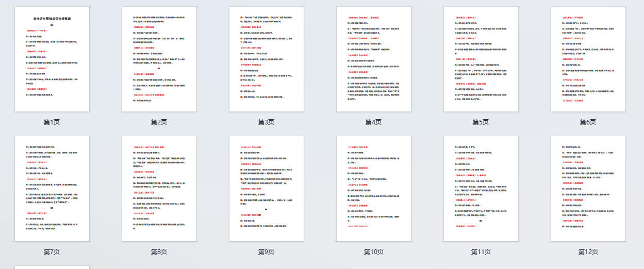Open the page 7 thumbnail
This screenshot has height=269, width=644.
52,188
